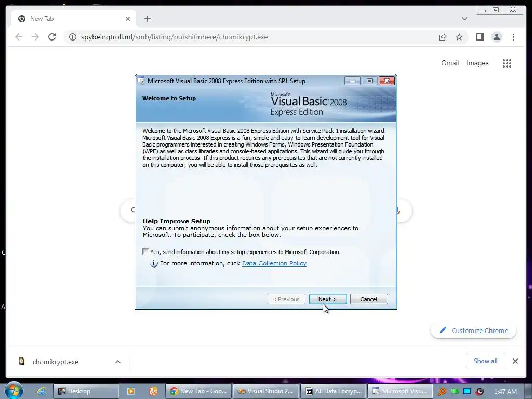This screenshot has height=399, width=532.
Task: Share this page via the share icon
Action: tap(443, 37)
